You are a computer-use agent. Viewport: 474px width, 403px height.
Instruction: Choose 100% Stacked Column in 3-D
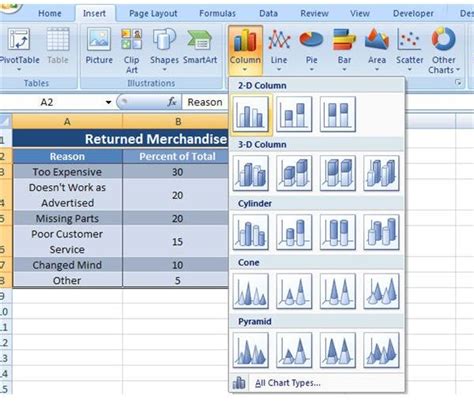338,173
